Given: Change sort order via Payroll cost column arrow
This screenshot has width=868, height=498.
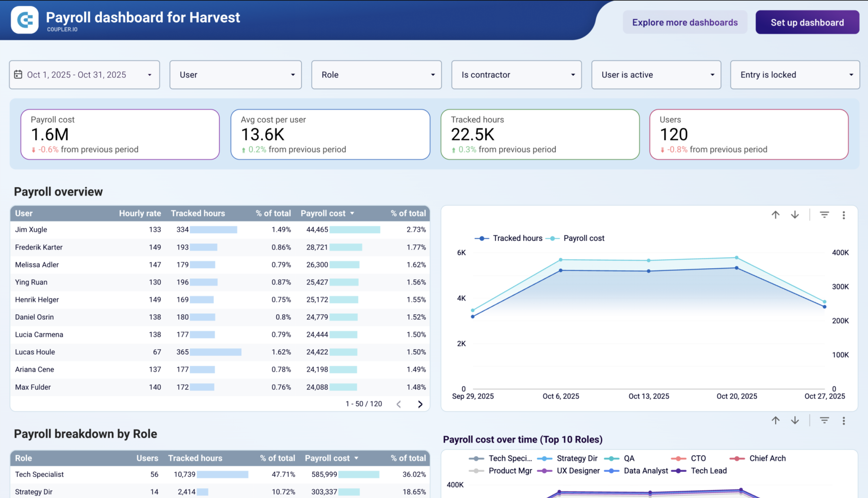Looking at the screenshot, I should (352, 213).
